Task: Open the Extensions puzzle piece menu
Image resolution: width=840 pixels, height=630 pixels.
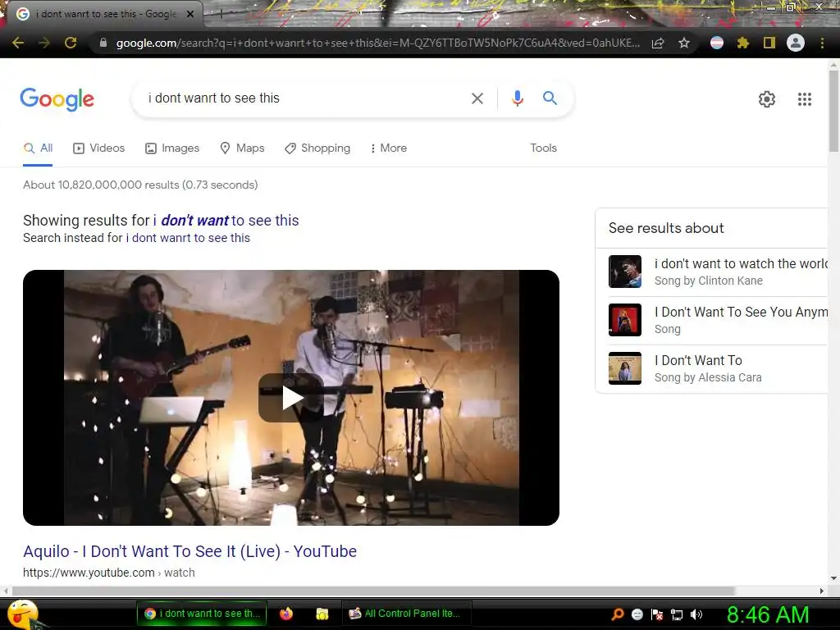Action: (743, 43)
